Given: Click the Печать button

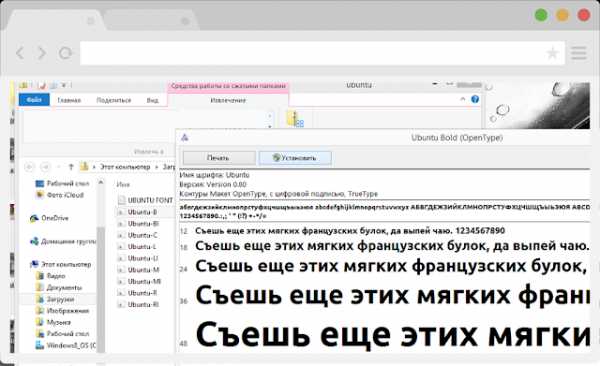Looking at the screenshot, I should click(219, 158).
